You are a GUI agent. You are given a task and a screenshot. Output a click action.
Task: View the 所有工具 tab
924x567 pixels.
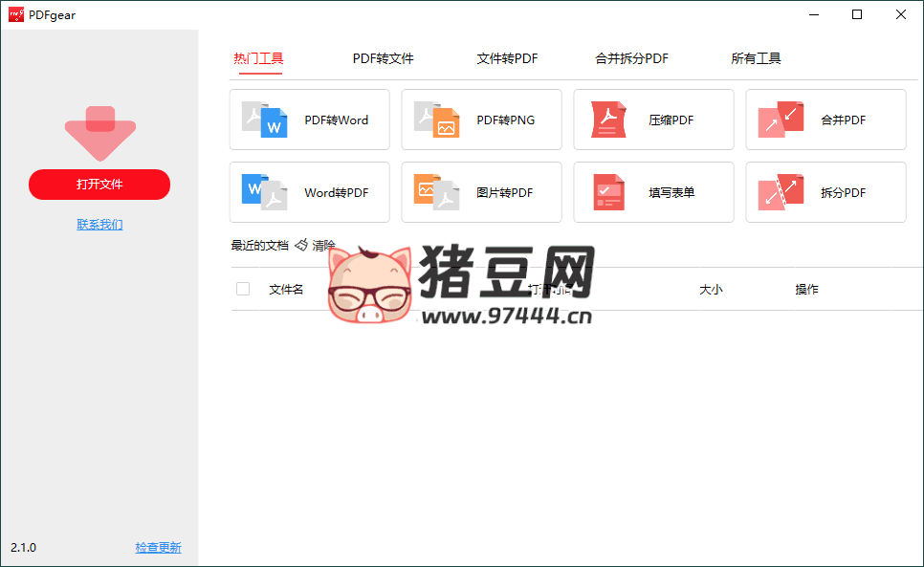(756, 57)
